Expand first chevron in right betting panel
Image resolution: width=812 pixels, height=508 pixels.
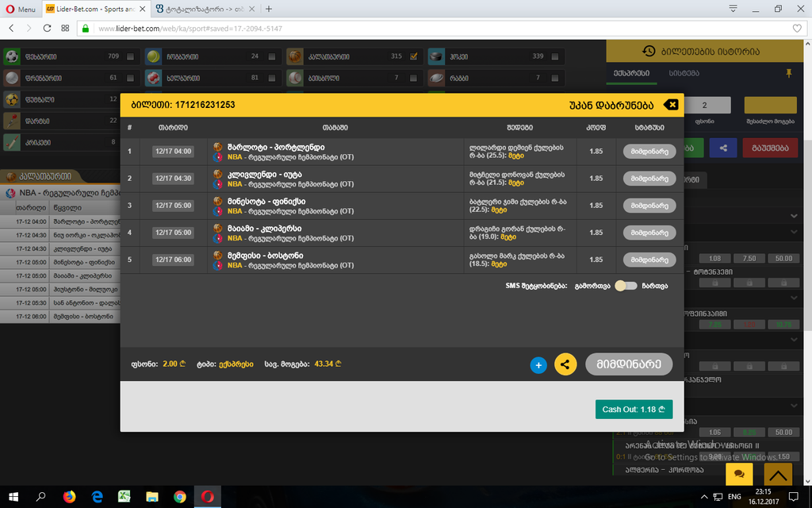coord(794,216)
